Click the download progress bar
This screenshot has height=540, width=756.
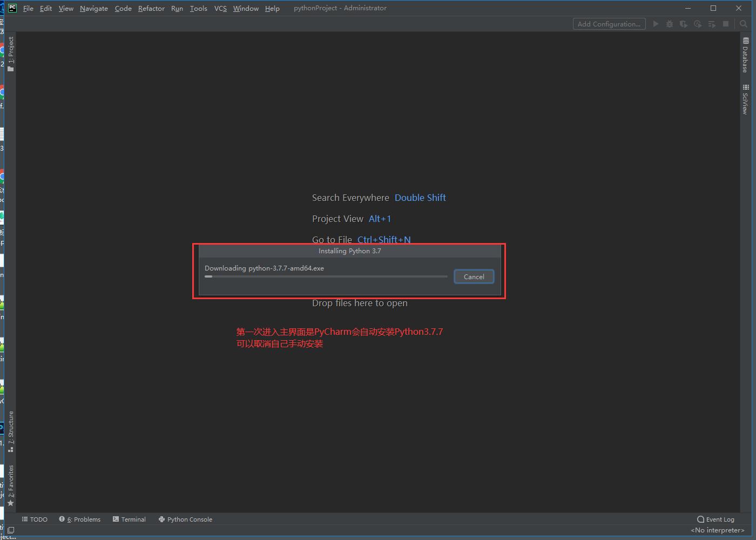pos(326,276)
